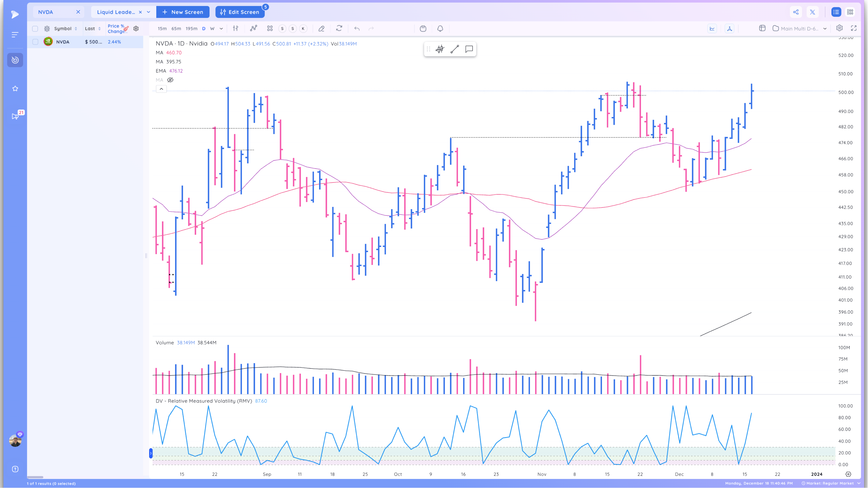
Task: Open the calendar date picker icon
Action: (423, 29)
